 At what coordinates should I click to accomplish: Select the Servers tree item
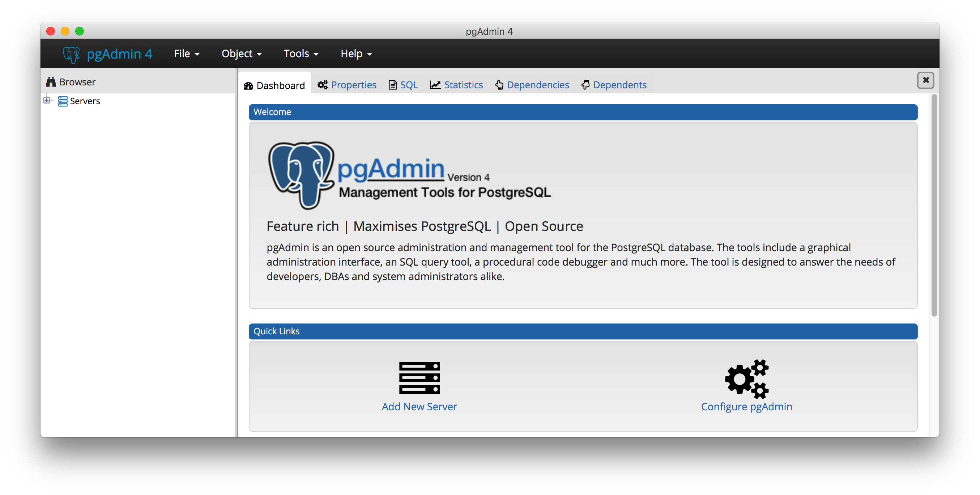point(85,101)
